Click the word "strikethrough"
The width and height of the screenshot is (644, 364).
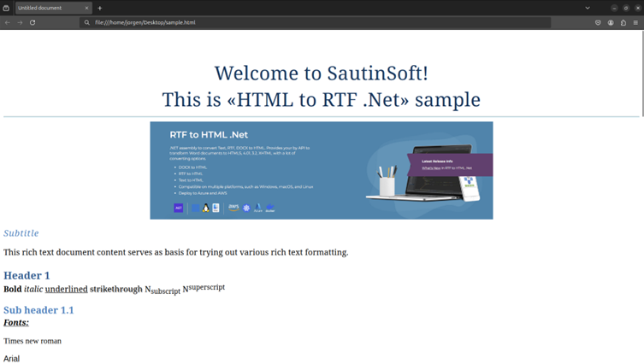116,289
